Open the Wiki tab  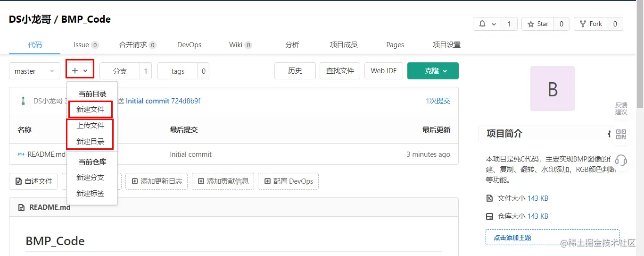pyautogui.click(x=240, y=45)
